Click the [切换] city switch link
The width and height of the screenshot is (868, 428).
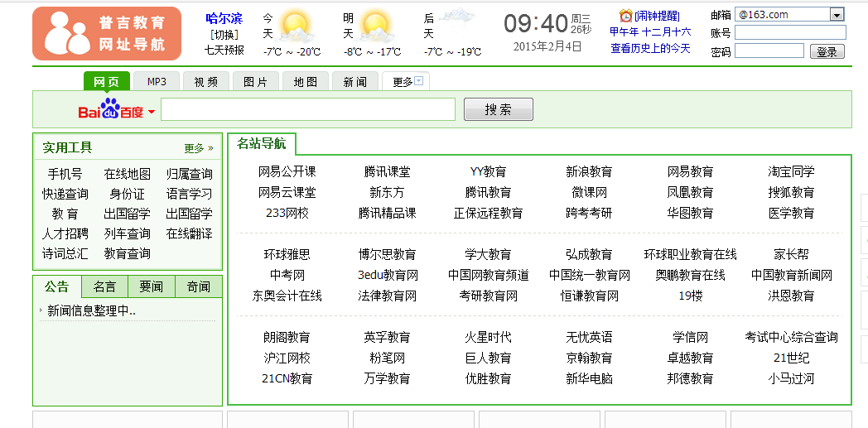[x=224, y=34]
